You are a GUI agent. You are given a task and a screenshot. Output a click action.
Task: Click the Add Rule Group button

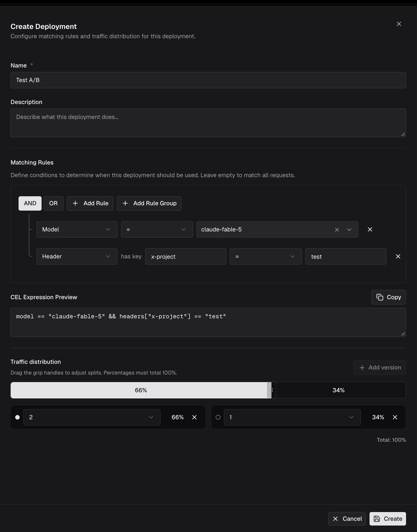pyautogui.click(x=149, y=203)
